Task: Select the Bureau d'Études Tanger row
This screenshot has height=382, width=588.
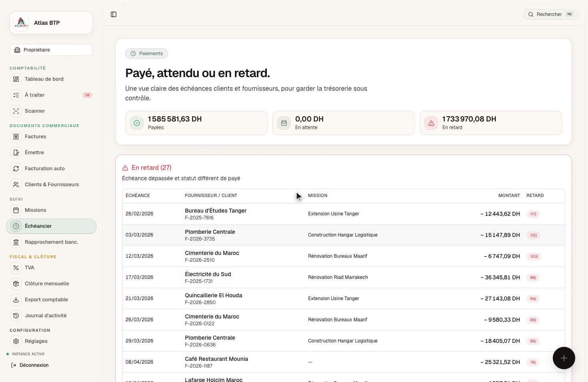Action: click(x=344, y=214)
